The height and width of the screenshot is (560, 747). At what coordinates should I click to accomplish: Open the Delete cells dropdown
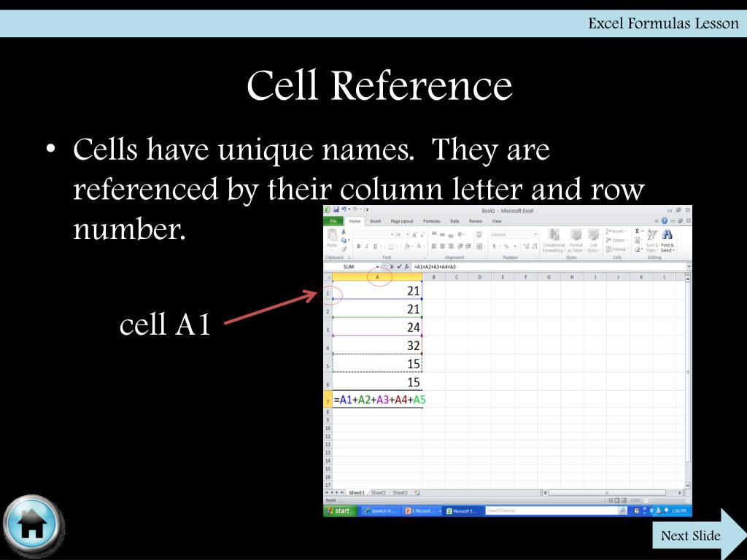pos(616,241)
